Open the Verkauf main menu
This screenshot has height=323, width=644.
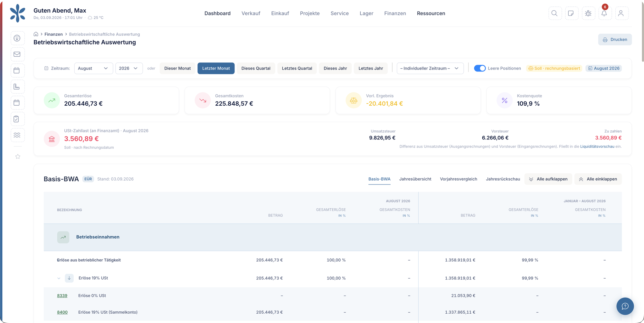[x=251, y=13]
